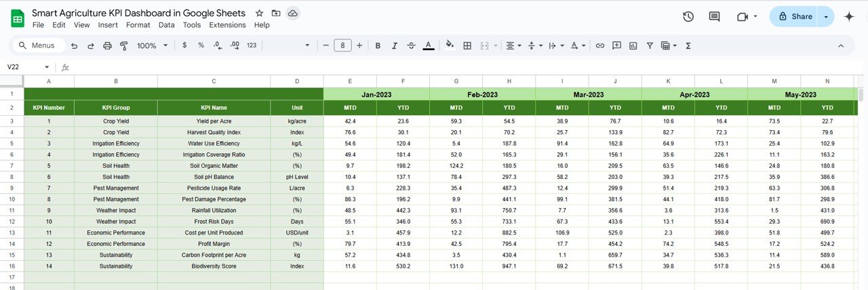
Task: Click the Share button
Action: (x=794, y=17)
